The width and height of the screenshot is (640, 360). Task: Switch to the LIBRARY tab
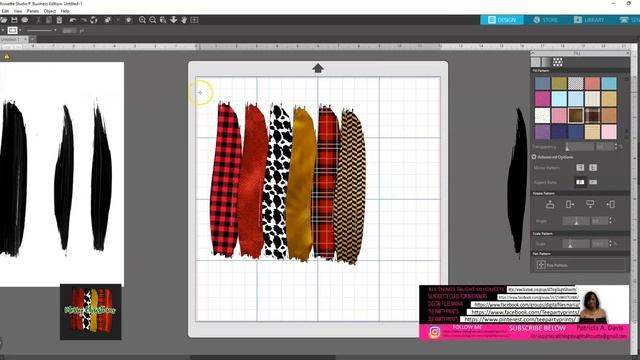tap(589, 20)
